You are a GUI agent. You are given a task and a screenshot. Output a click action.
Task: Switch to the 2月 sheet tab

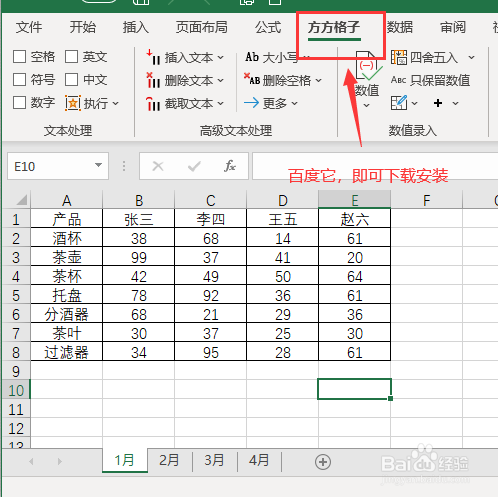pyautogui.click(x=169, y=461)
